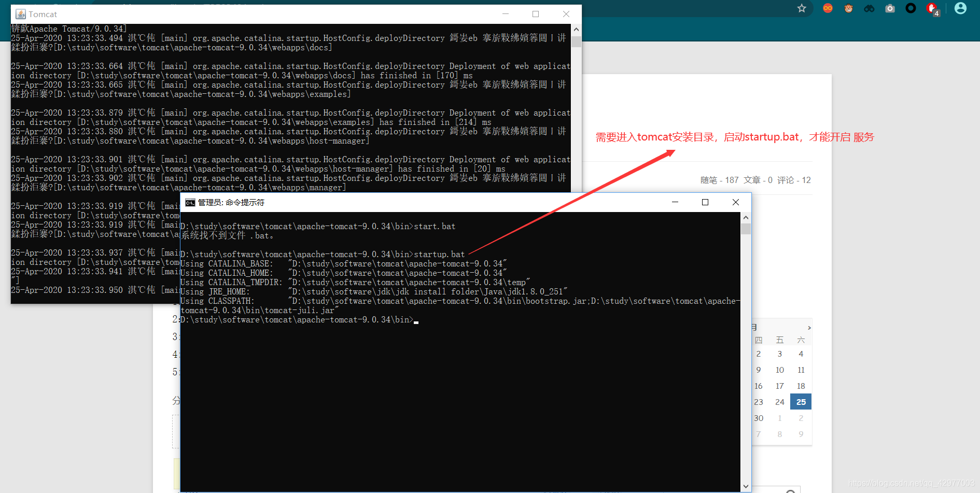Viewport: 980px width, 493px height.
Task: Minimize the Tomcat console window
Action: [x=506, y=14]
